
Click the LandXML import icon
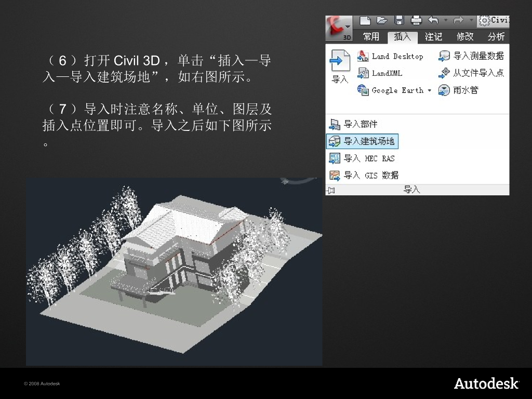pyautogui.click(x=363, y=73)
